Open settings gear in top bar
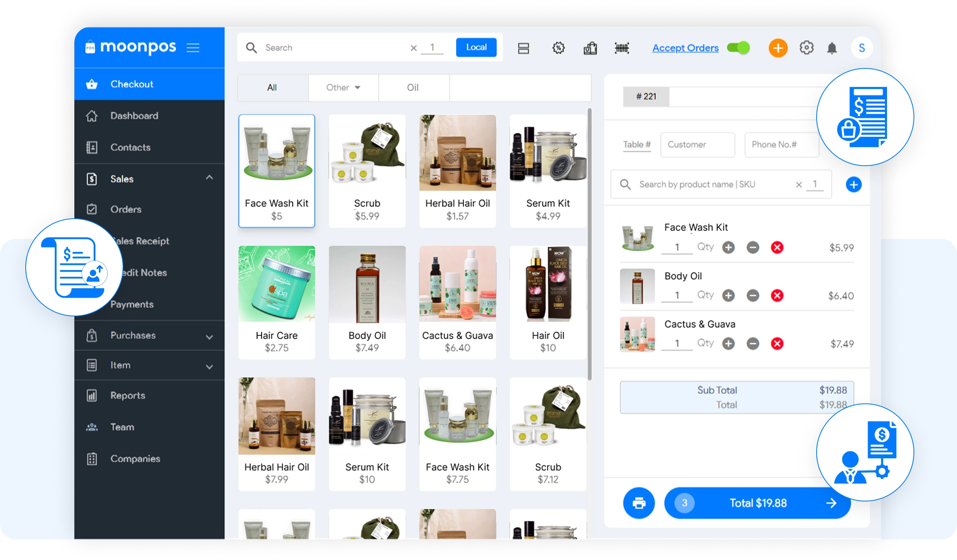 806,48
